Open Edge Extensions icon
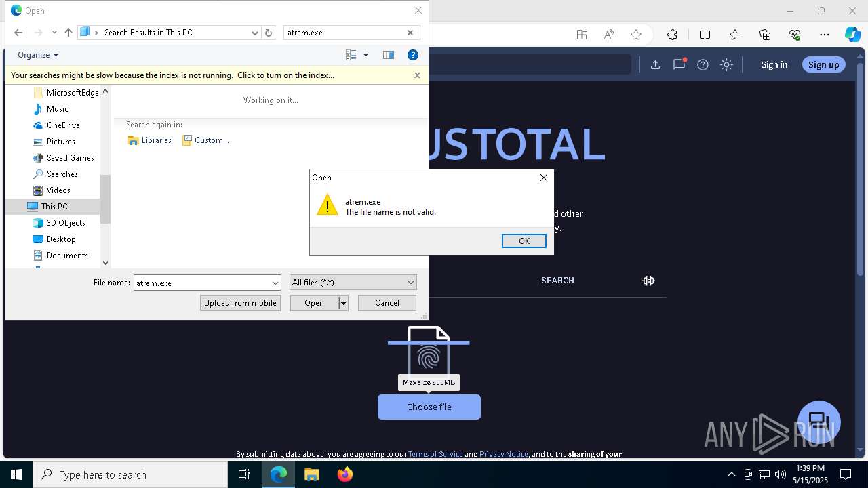This screenshot has height=488, width=868. [x=672, y=35]
